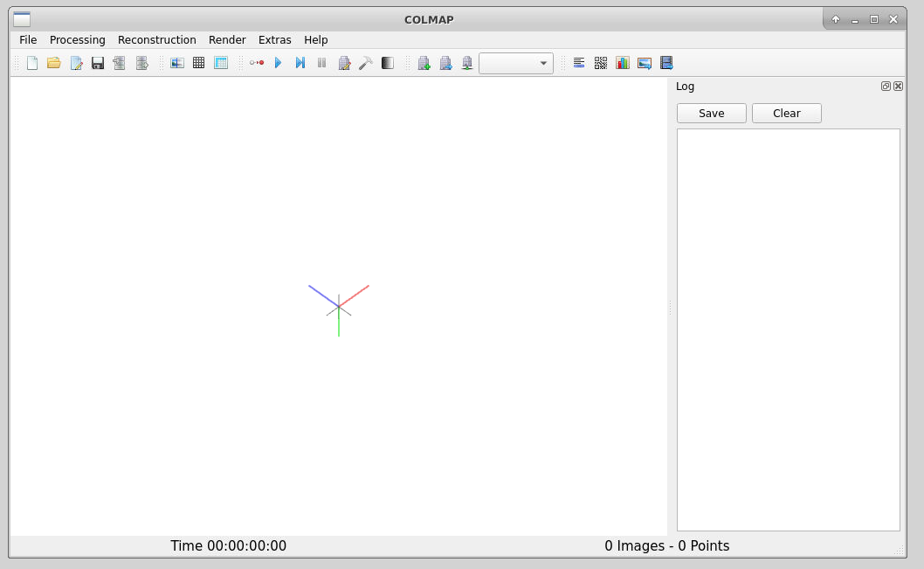The height and width of the screenshot is (569, 924).
Task: Open dense reconstruction with the gradient icon
Action: click(x=387, y=62)
